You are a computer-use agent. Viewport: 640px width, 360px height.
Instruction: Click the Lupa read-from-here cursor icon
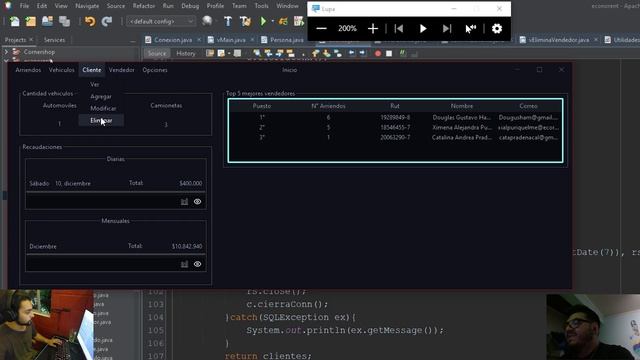point(471,29)
